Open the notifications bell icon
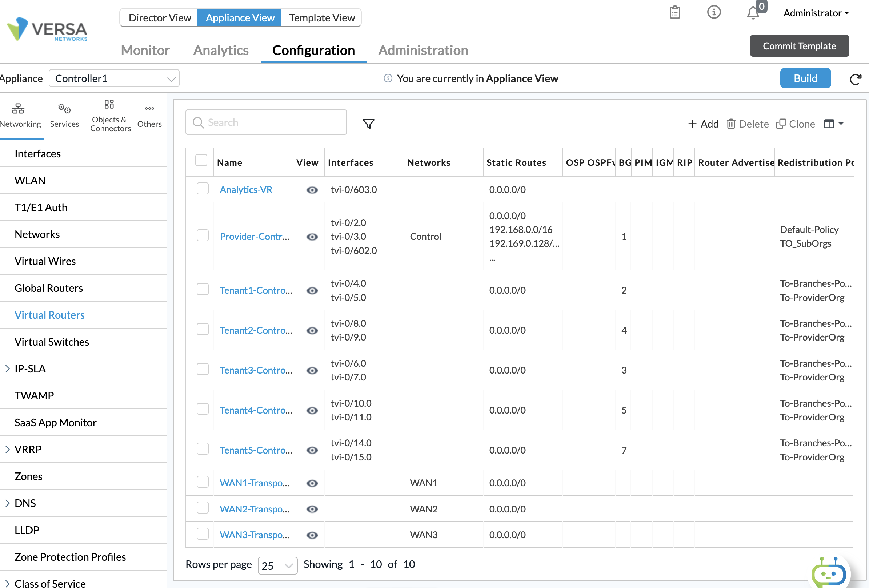The height and width of the screenshot is (588, 869). 753,13
